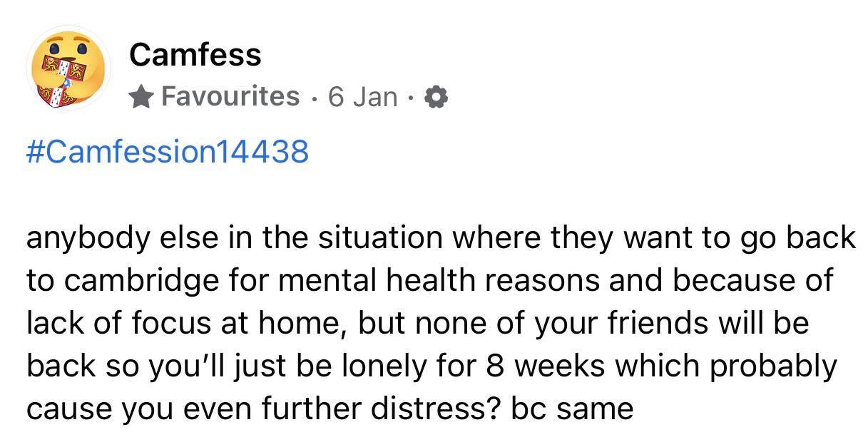This screenshot has height=447, width=868.
Task: Click the Favourites label
Action: [x=230, y=96]
